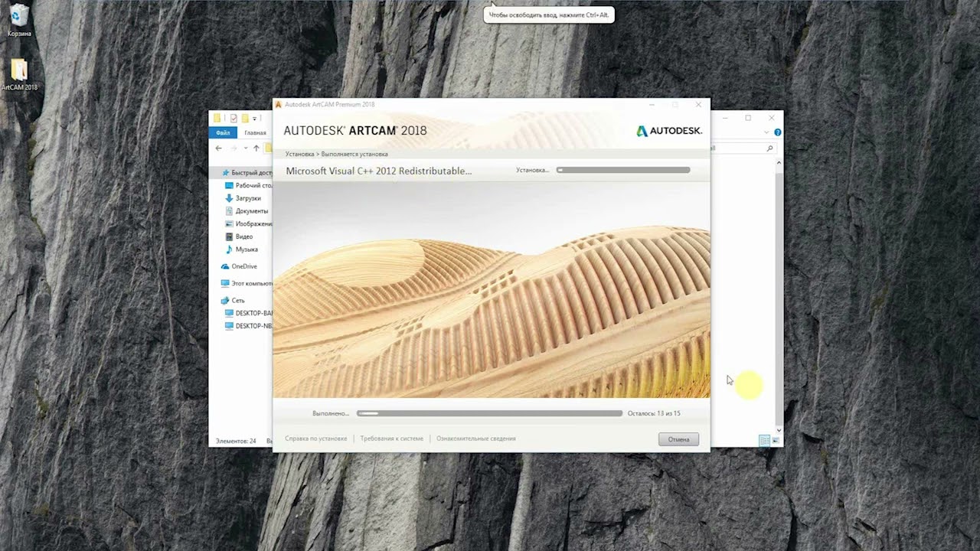This screenshot has height=551, width=980.
Task: Select DESKTOP-BA network computer in sidebar
Action: click(249, 313)
